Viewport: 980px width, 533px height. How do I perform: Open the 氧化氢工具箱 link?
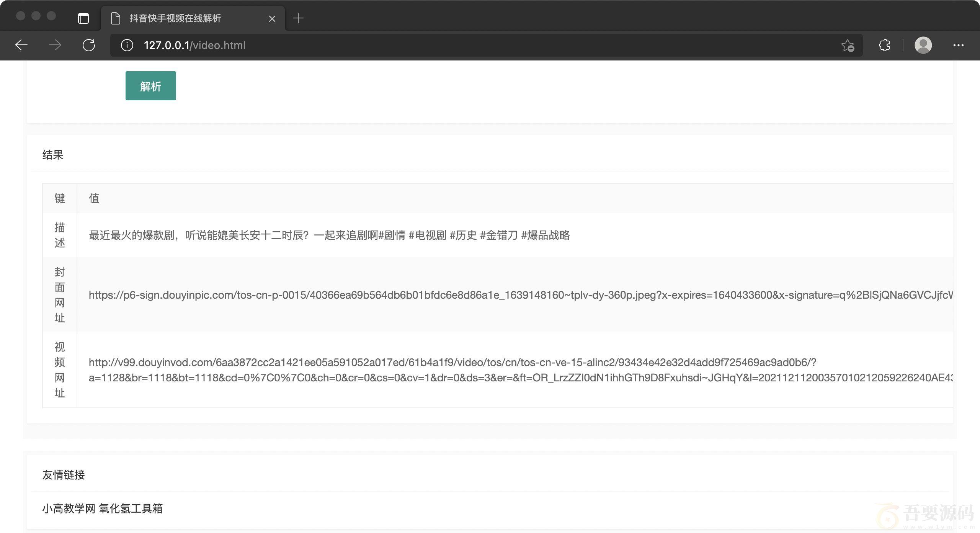tap(131, 508)
